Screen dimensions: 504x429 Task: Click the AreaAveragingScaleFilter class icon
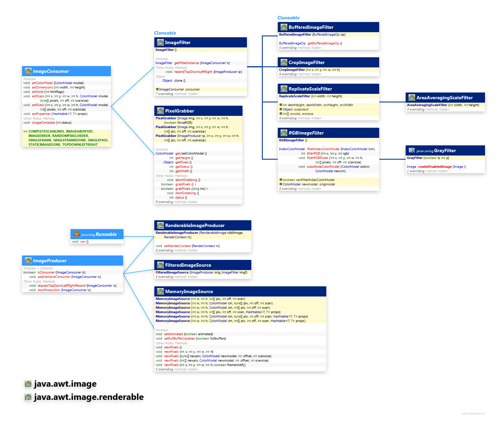tap(412, 98)
